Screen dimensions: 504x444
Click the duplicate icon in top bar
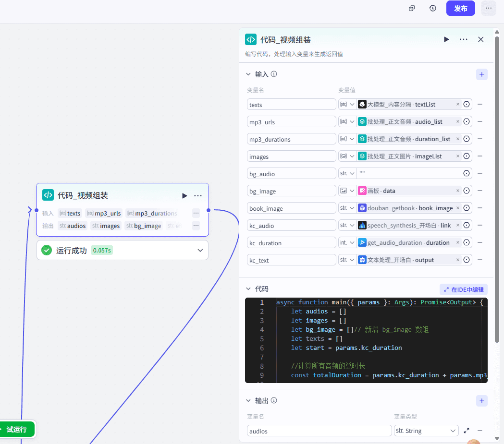tap(412, 8)
